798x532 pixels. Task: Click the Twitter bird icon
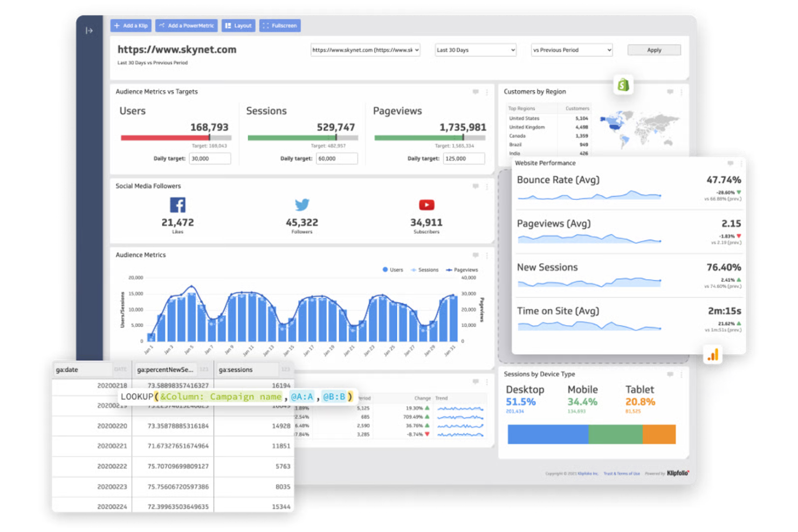pos(302,205)
